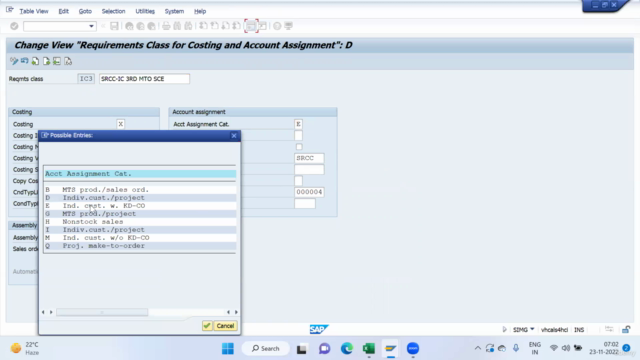This screenshot has height=360, width=640.
Task: Open the Selection menu
Action: [x=113, y=11]
